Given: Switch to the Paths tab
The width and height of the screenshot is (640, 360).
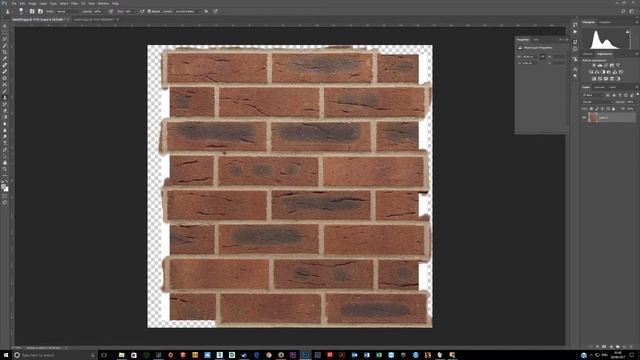Looking at the screenshot, I should (612, 87).
